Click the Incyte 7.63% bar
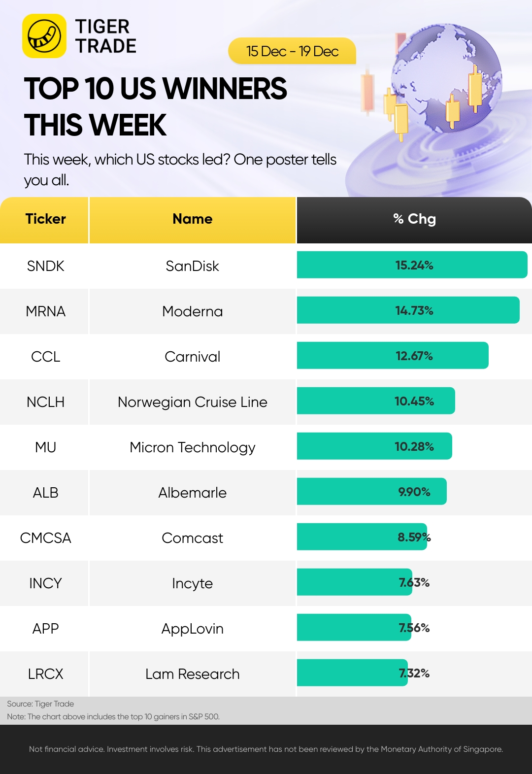 [x=355, y=582]
